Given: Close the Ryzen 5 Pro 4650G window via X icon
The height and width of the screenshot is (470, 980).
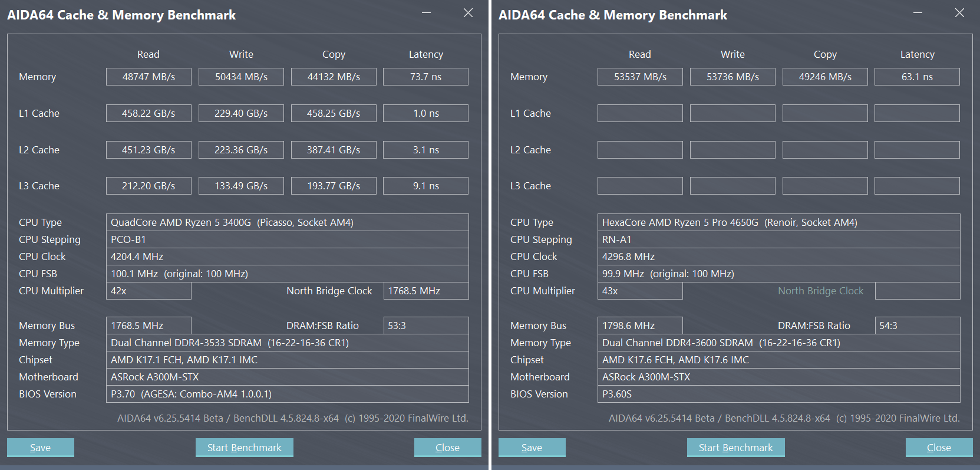Looking at the screenshot, I should tap(959, 13).
